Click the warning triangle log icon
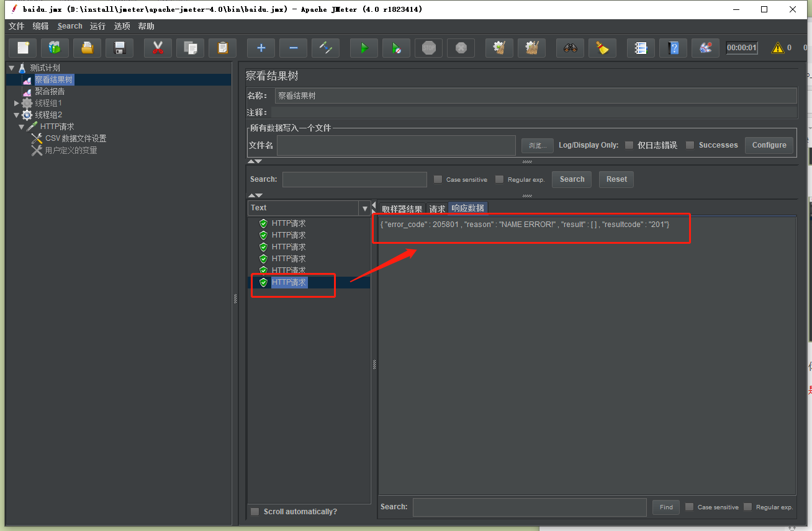This screenshot has width=812, height=531. [x=777, y=48]
